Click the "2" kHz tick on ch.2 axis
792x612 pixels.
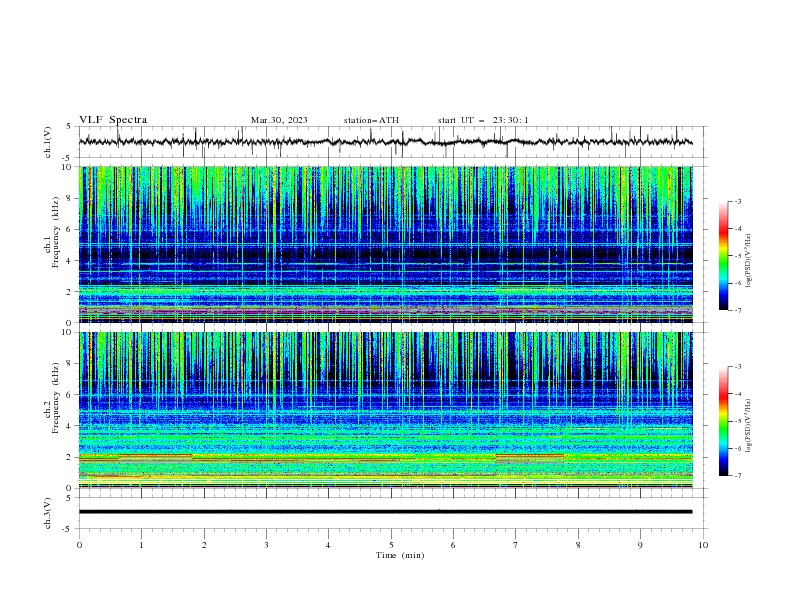coord(71,457)
